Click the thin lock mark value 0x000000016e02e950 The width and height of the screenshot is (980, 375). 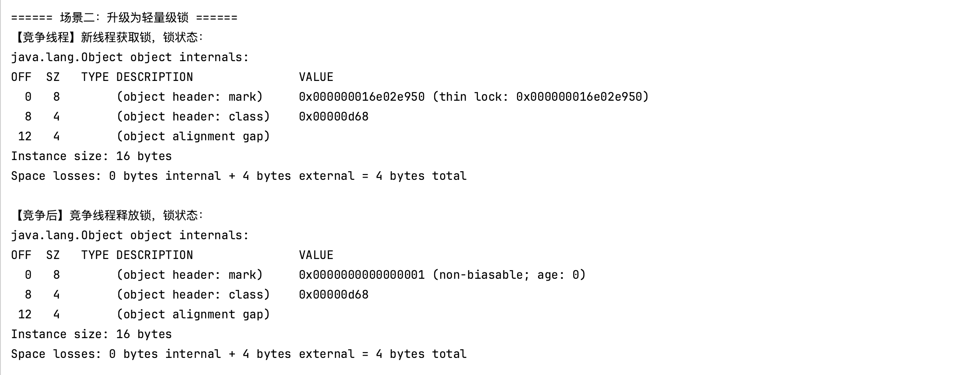tap(362, 97)
